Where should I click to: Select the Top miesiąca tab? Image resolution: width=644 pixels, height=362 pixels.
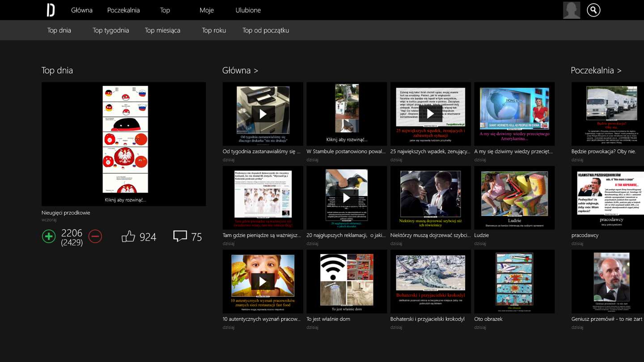162,30
